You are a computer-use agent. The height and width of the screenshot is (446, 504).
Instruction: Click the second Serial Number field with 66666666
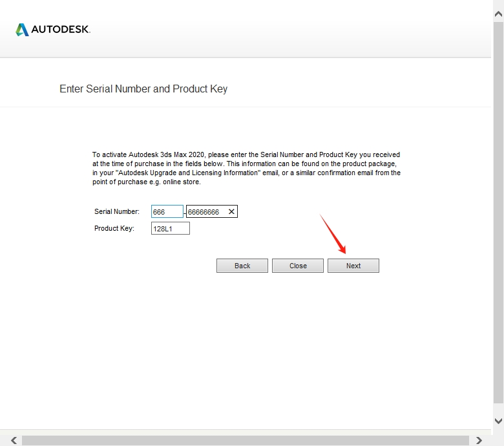[205, 211]
